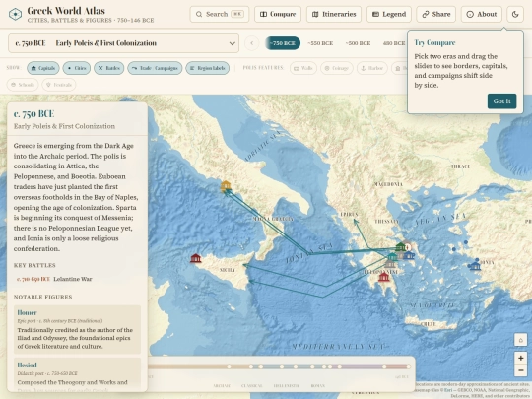
Task: Open the About dialog
Action: 482,14
